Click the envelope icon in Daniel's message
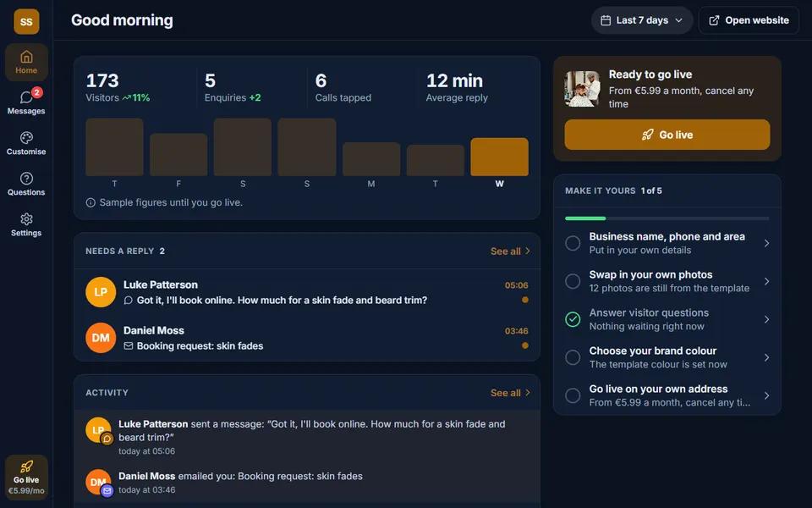The height and width of the screenshot is (508, 812). click(129, 345)
